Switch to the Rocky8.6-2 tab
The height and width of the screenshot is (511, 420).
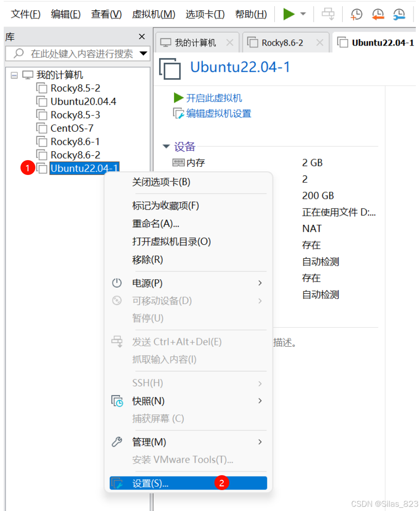[x=282, y=43]
